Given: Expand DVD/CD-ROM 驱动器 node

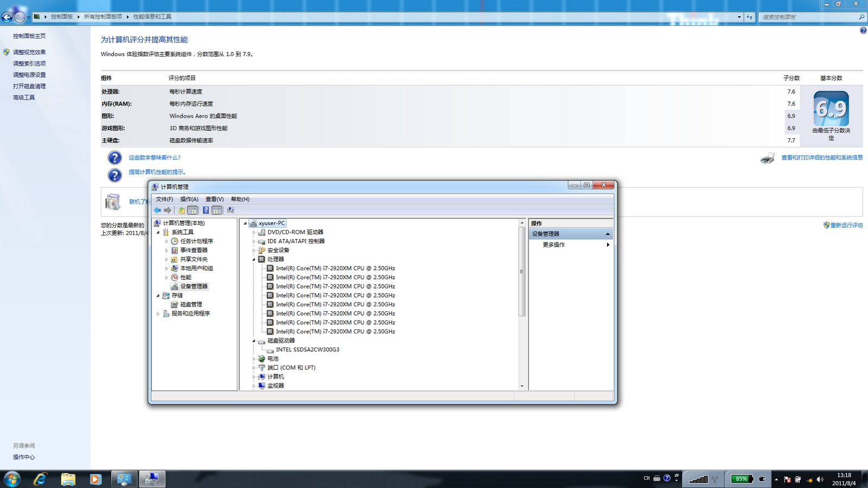Looking at the screenshot, I should 254,233.
